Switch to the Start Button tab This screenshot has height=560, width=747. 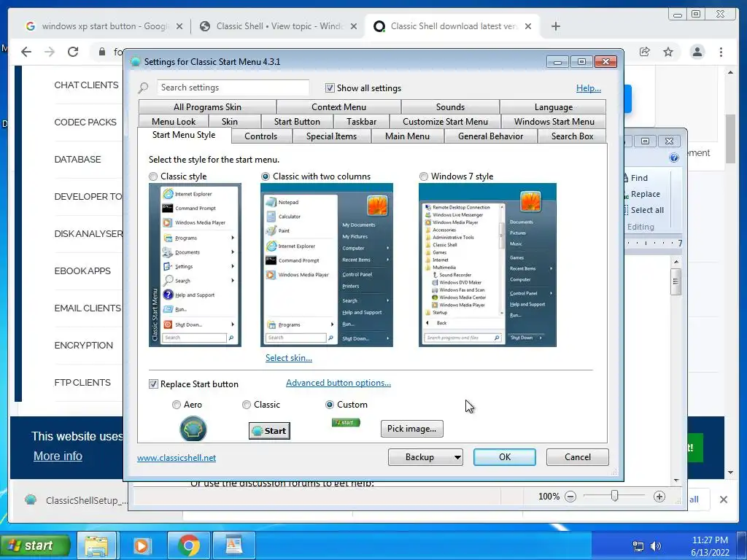pos(297,122)
